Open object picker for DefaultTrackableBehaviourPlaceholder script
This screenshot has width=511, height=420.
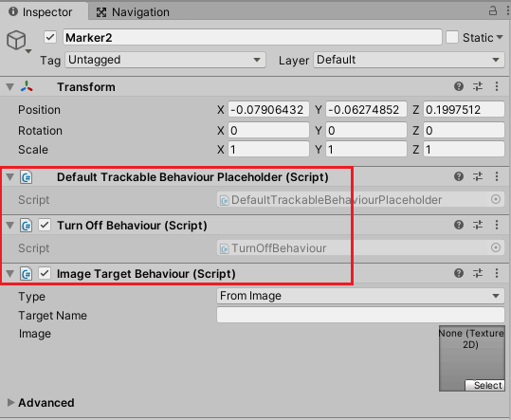tap(496, 199)
